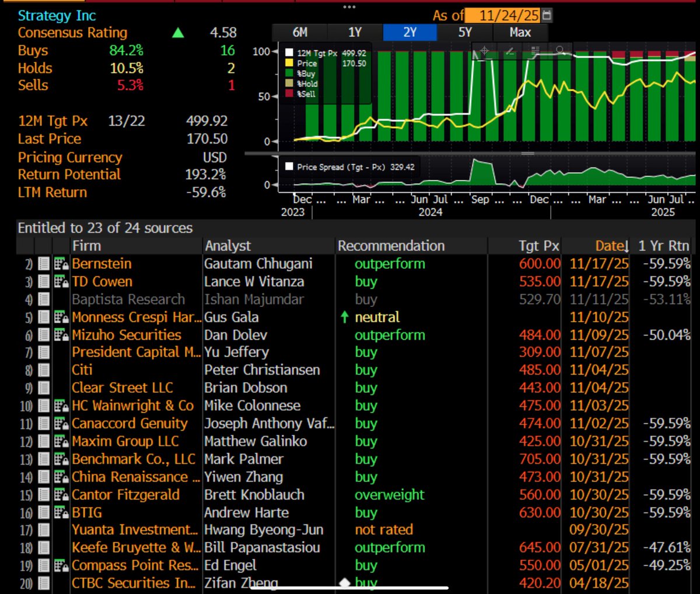The width and height of the screenshot is (700, 594).
Task: Open the document icon in Yuanta Investment row
Action: 43,530
